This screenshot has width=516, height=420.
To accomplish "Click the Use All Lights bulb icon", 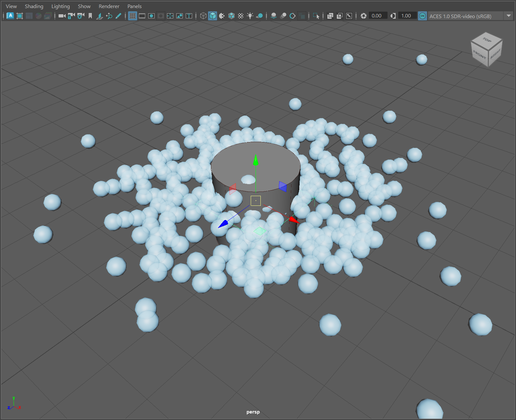I will tap(250, 16).
